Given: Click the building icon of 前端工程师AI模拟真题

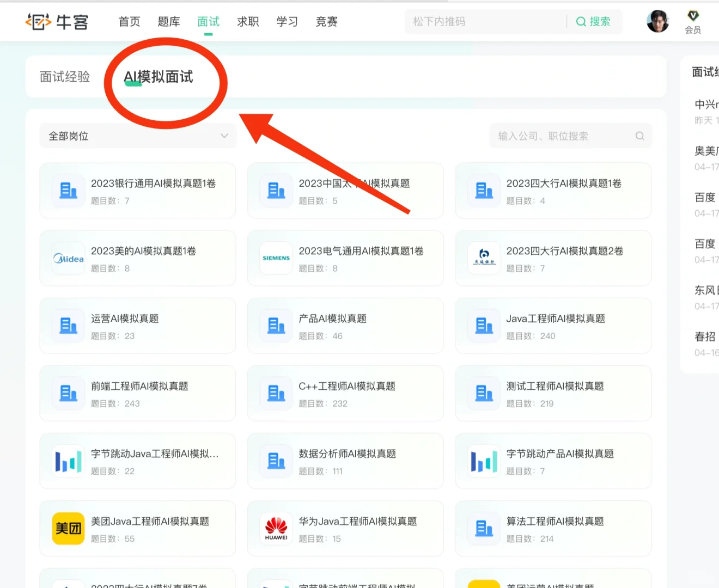Looking at the screenshot, I should pyautogui.click(x=69, y=393).
